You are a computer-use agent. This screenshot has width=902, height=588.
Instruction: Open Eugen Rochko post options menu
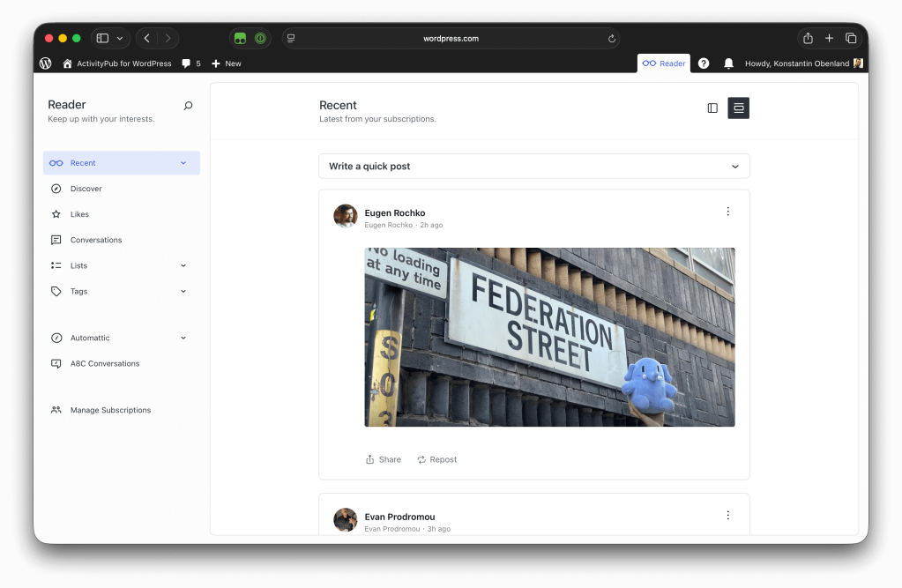[727, 212]
